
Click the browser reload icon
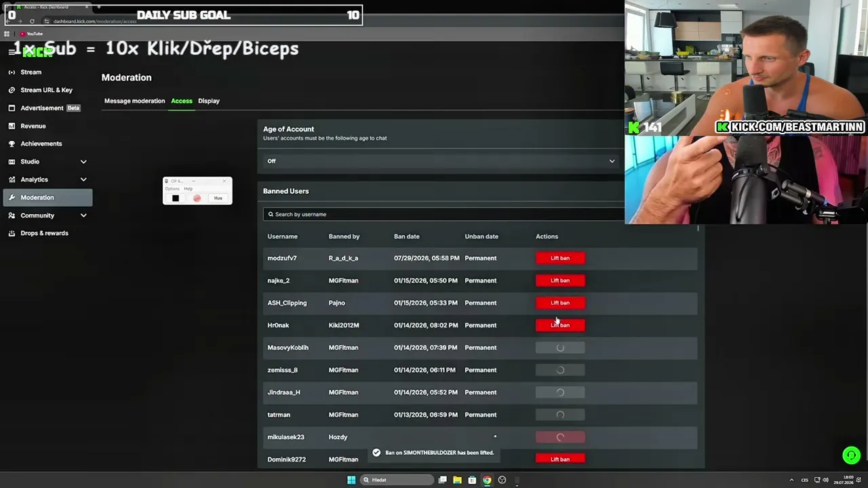32,21
